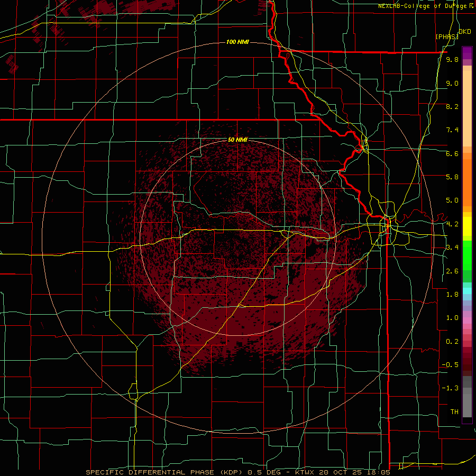This screenshot has width=476, height=476.
Task: Click the 1.8 legend value
Action: (452, 295)
